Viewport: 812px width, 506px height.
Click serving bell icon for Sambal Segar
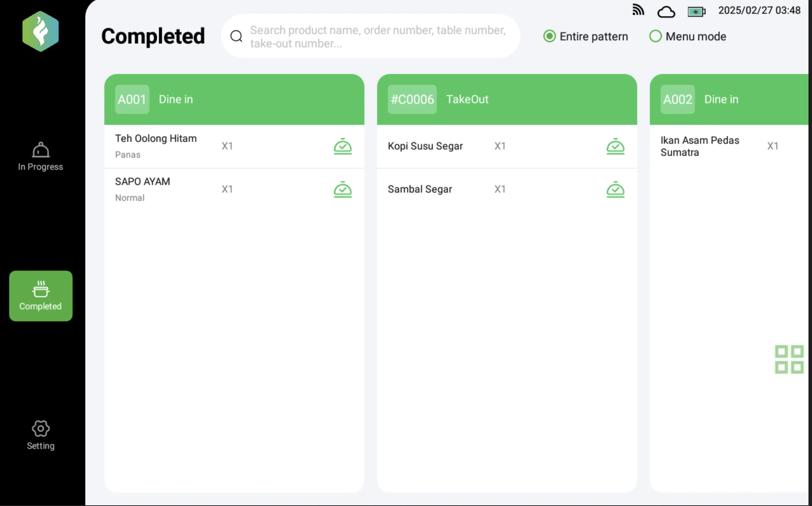pyautogui.click(x=615, y=190)
